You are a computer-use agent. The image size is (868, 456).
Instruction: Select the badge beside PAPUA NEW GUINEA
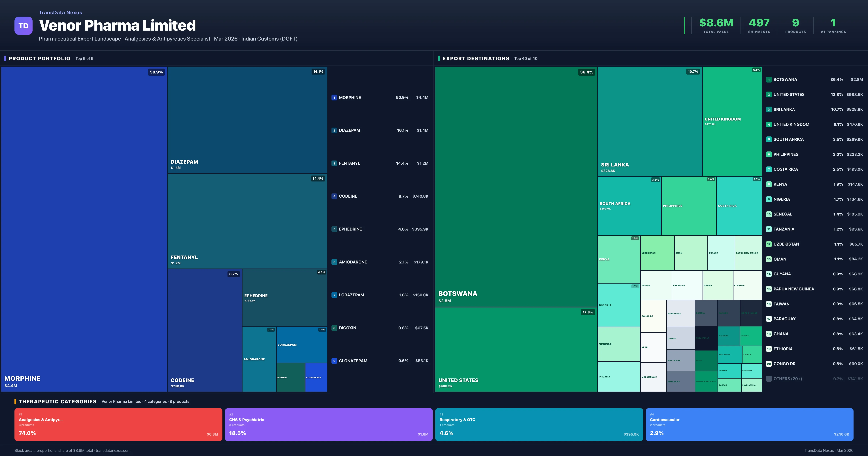coord(769,289)
